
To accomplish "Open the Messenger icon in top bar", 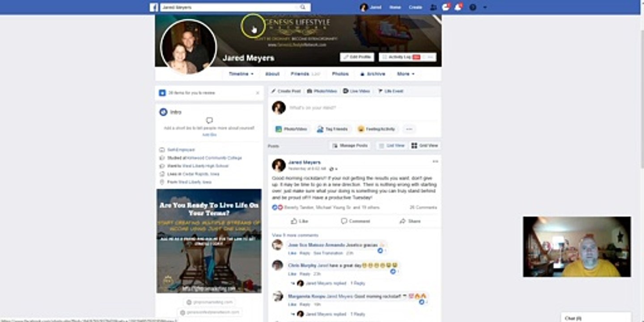I will click(445, 7).
